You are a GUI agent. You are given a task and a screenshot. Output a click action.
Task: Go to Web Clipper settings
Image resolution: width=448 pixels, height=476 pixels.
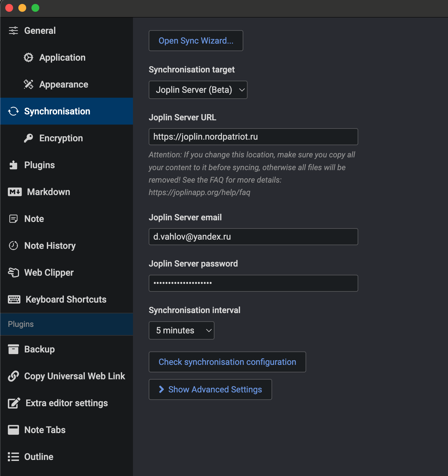(x=67, y=272)
